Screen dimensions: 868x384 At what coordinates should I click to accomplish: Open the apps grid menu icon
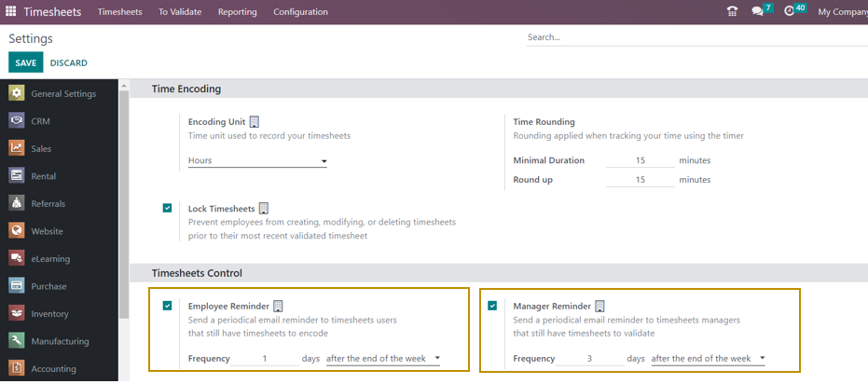(11, 12)
